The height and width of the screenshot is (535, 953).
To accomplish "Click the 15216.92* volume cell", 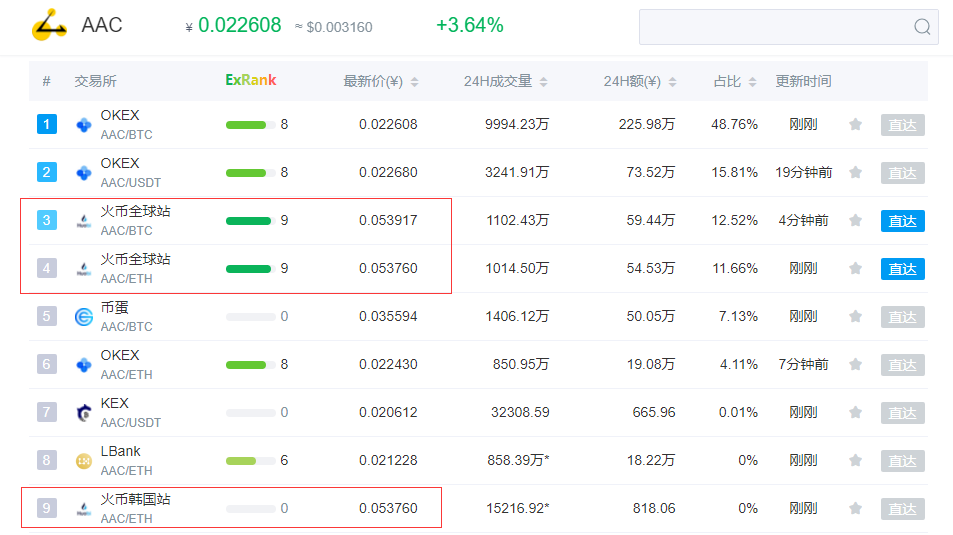I will (x=518, y=509).
